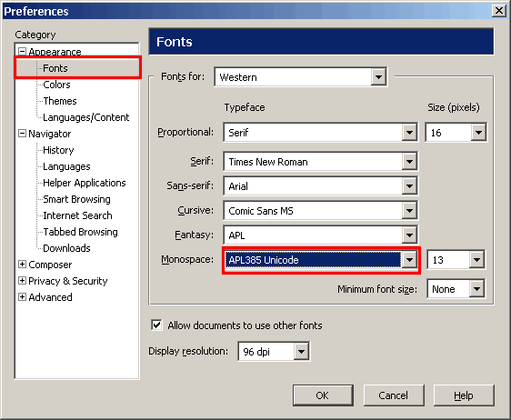This screenshot has width=511, height=420.
Task: Select Colors in the category tree
Action: 56,85
